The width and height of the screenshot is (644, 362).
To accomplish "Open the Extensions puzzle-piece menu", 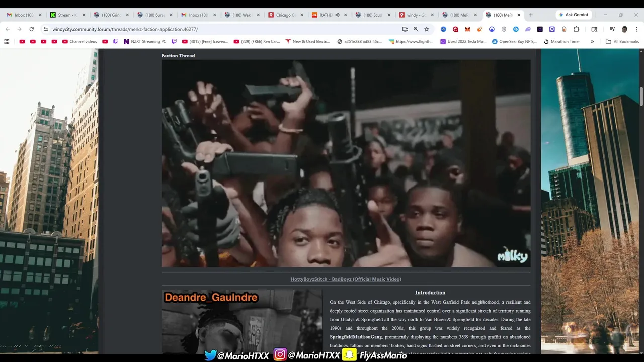I will click(577, 29).
